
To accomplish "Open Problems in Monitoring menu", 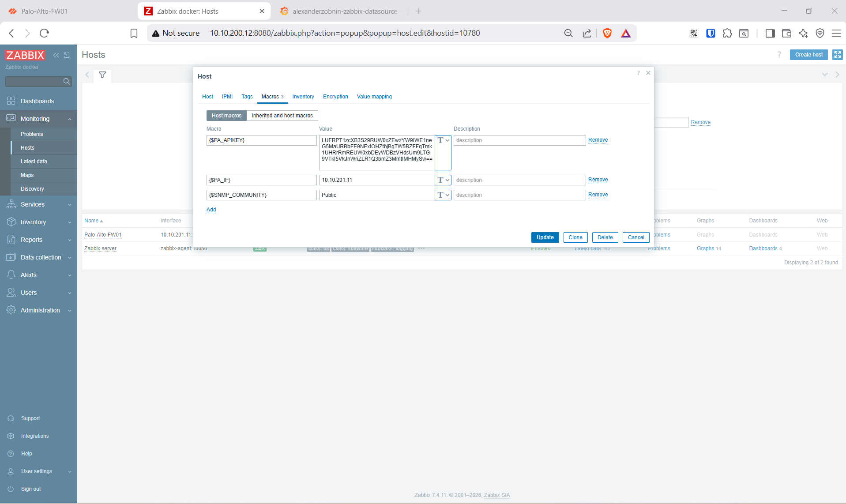I will click(32, 134).
